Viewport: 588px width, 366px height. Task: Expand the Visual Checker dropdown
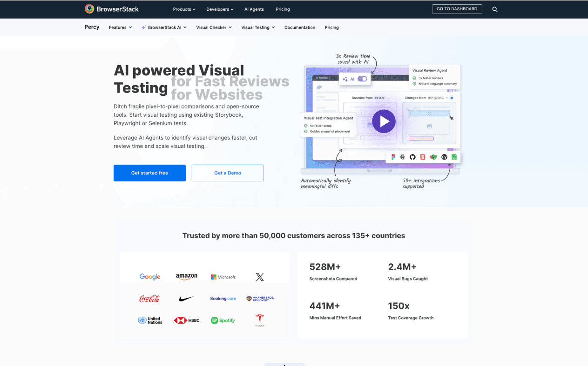(x=214, y=27)
